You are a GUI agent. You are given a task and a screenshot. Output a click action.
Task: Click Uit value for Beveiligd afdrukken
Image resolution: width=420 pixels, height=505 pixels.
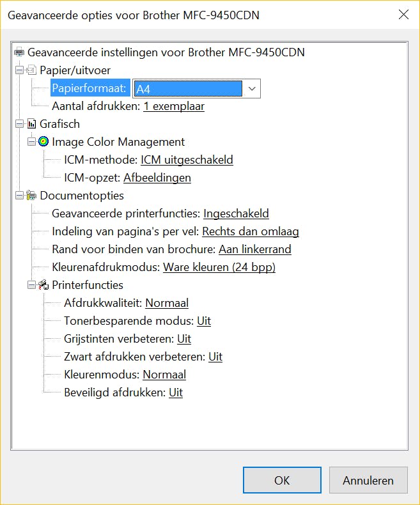point(176,392)
